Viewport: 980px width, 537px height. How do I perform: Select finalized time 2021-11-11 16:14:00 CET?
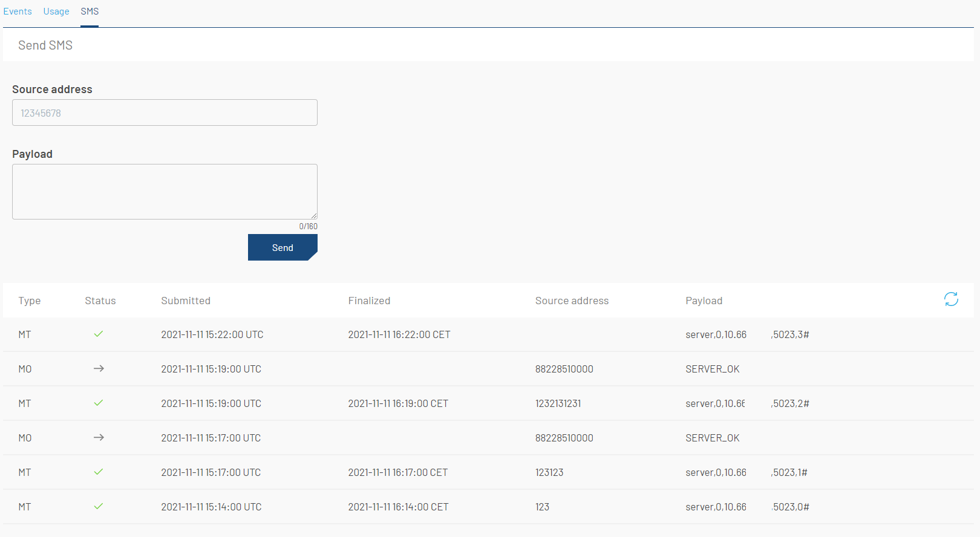(x=398, y=507)
